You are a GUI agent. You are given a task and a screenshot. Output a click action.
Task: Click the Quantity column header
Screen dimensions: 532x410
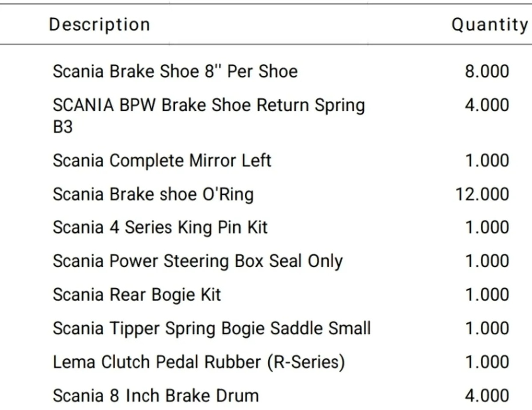(x=489, y=25)
